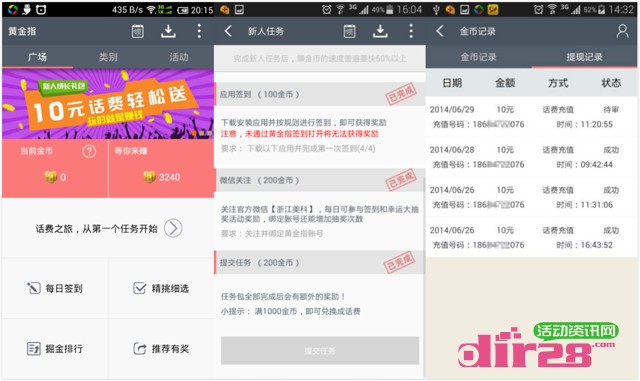Tap the arrow beside 话费之旅 first task

pos(173,228)
